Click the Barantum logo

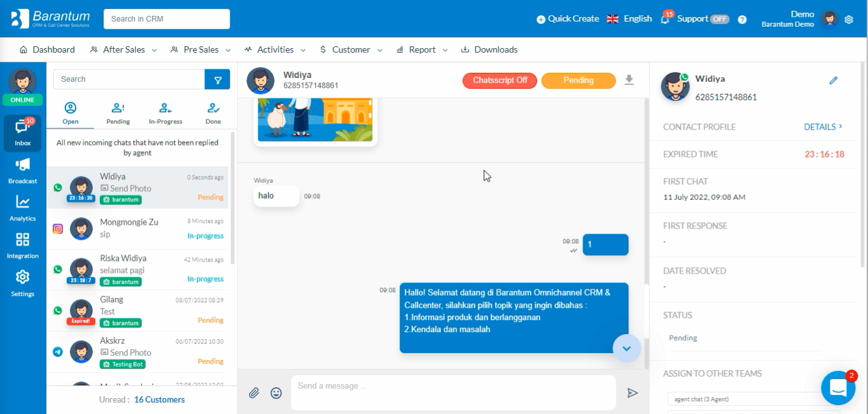(51, 18)
